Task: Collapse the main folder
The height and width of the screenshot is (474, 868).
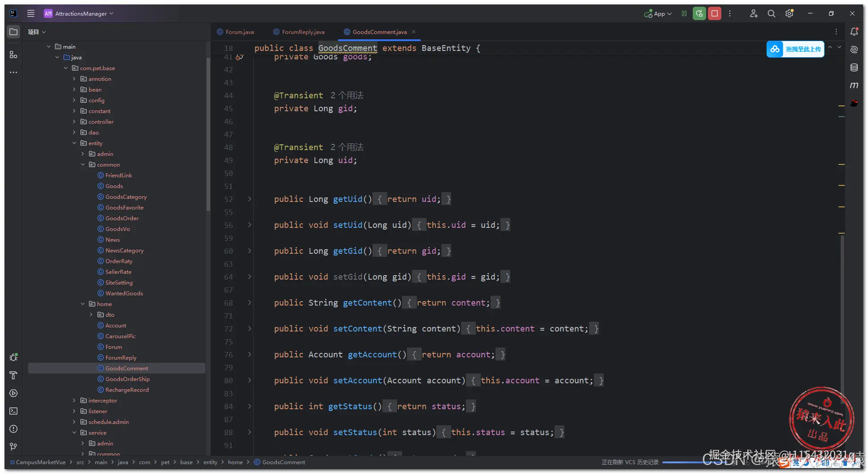Action: coord(49,46)
